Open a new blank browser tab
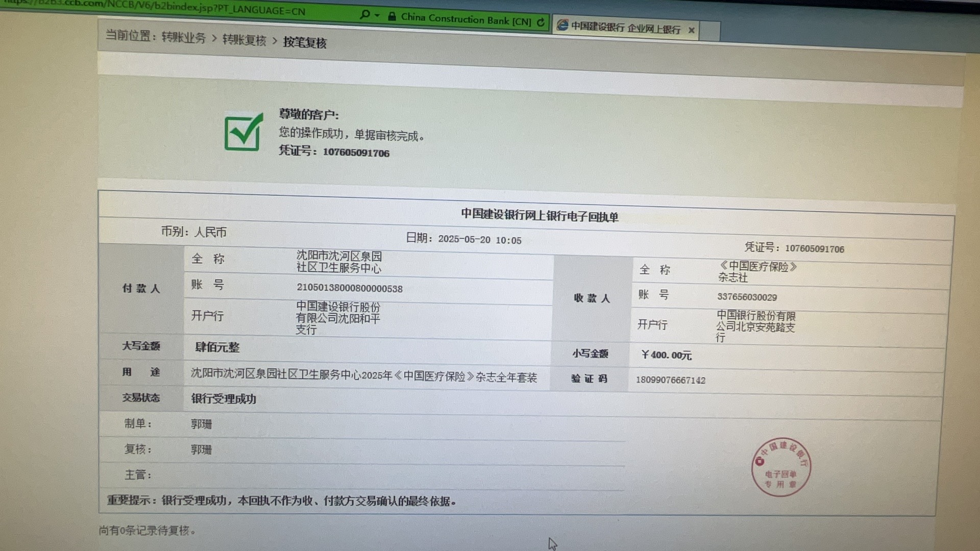Image resolution: width=980 pixels, height=551 pixels. 710,31
